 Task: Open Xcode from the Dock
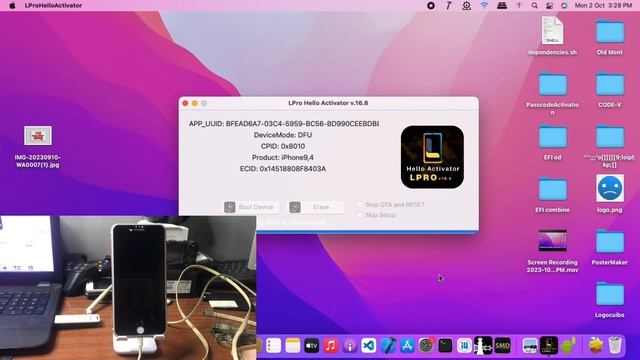point(388,346)
